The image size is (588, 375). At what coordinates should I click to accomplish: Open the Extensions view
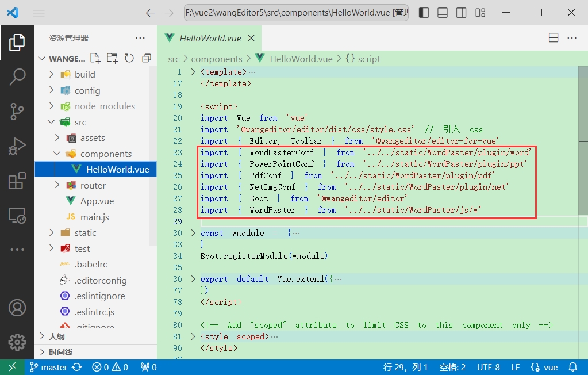click(17, 181)
